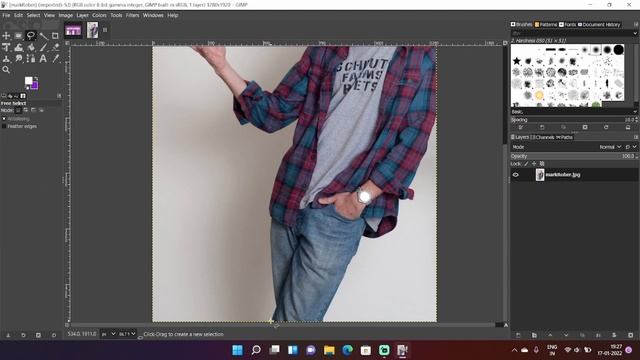Expand the Basic brush tag dropdown
The image size is (640, 360).
pos(635,112)
